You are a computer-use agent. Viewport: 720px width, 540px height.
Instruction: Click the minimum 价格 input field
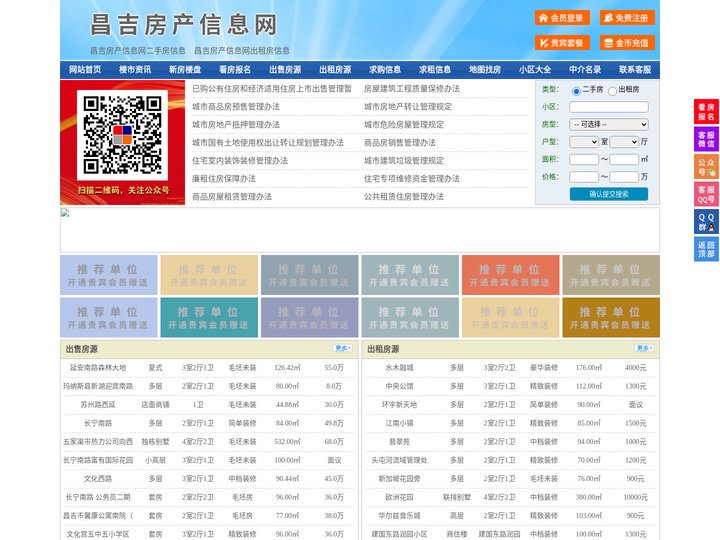coord(584,177)
